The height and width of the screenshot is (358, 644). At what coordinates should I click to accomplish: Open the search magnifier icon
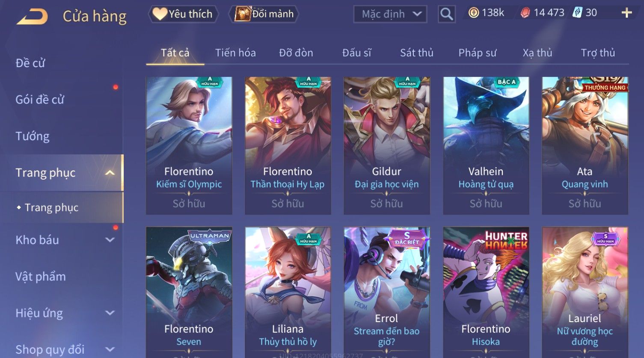click(x=446, y=14)
